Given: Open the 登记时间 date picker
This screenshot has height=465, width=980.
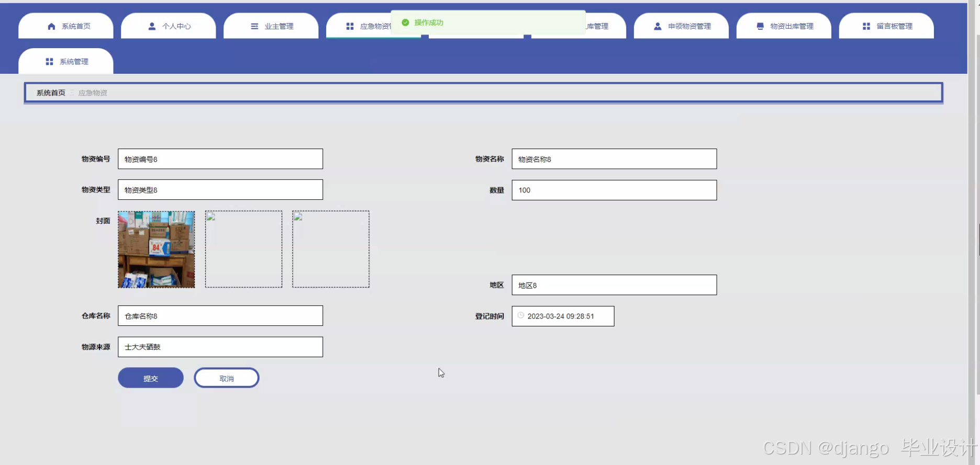Looking at the screenshot, I should (563, 316).
